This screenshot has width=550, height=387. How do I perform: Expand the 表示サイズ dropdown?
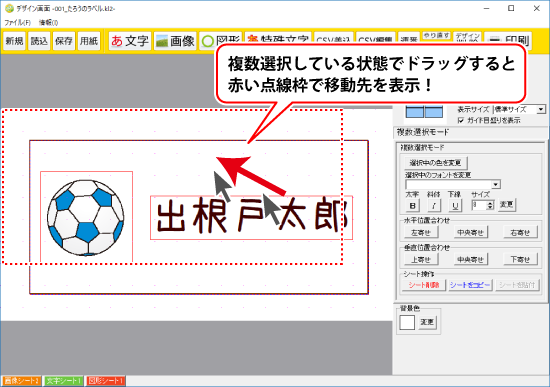[541, 109]
